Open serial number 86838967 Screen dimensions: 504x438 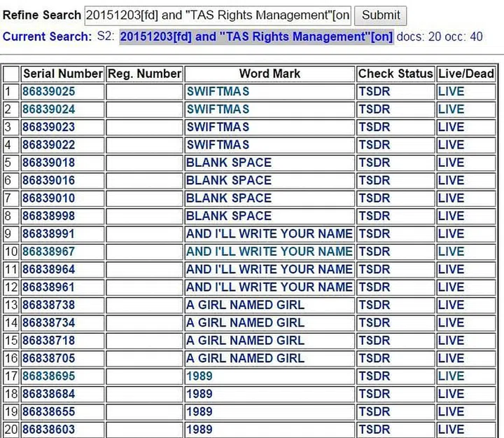click(48, 252)
